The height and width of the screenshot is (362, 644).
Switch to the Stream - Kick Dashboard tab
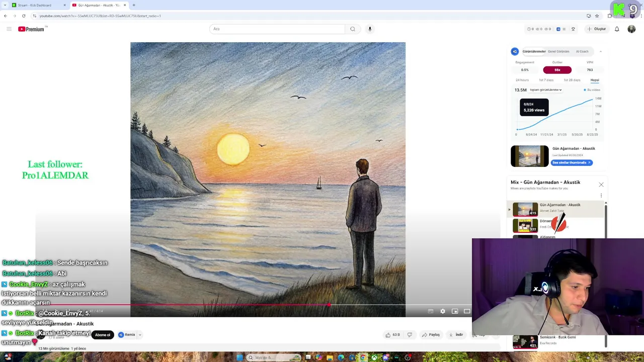(x=38, y=5)
